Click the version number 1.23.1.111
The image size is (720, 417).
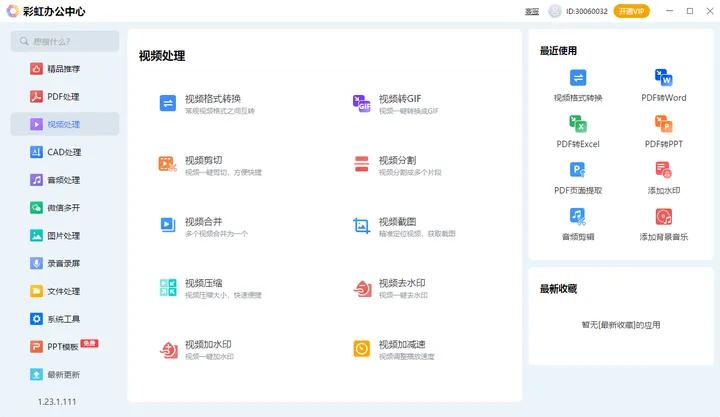57,401
